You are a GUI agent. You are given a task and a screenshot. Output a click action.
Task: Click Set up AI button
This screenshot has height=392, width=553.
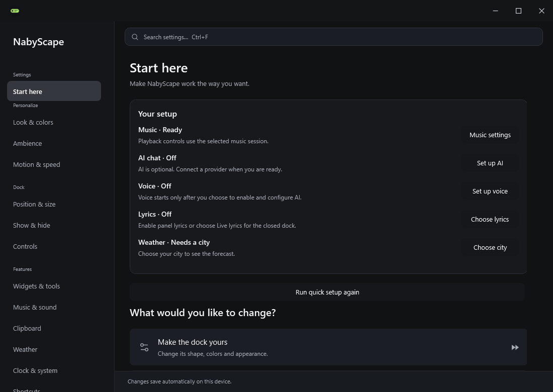pyautogui.click(x=490, y=163)
